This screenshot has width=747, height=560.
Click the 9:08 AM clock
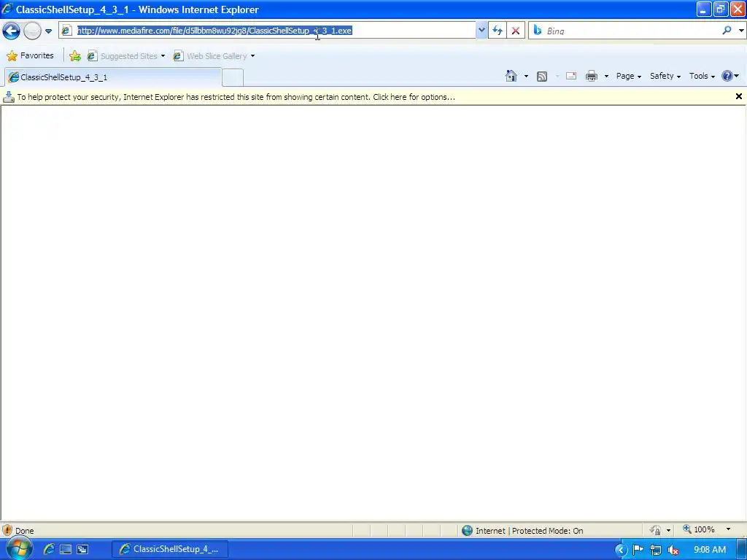coord(709,550)
